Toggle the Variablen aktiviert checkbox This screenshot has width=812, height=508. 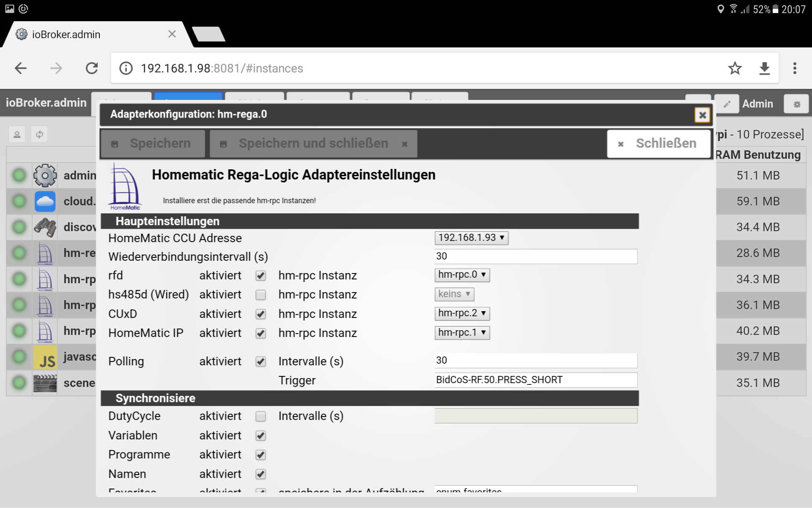pos(261,436)
